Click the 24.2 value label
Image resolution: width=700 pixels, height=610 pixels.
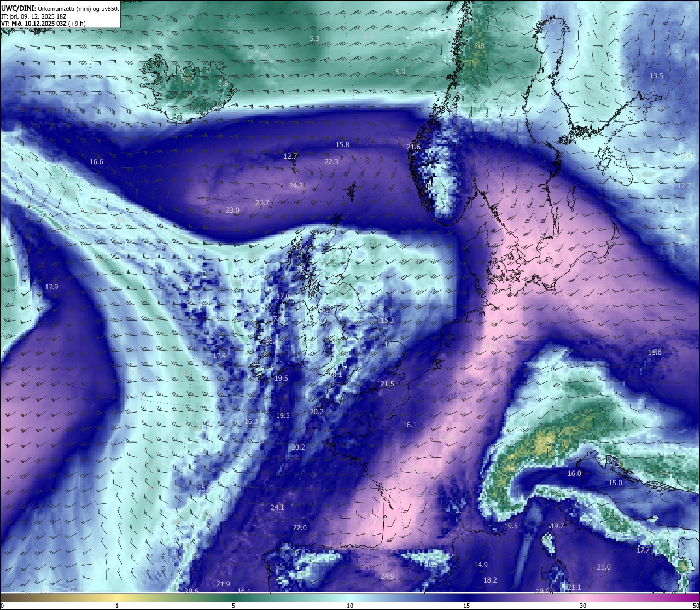(x=296, y=185)
